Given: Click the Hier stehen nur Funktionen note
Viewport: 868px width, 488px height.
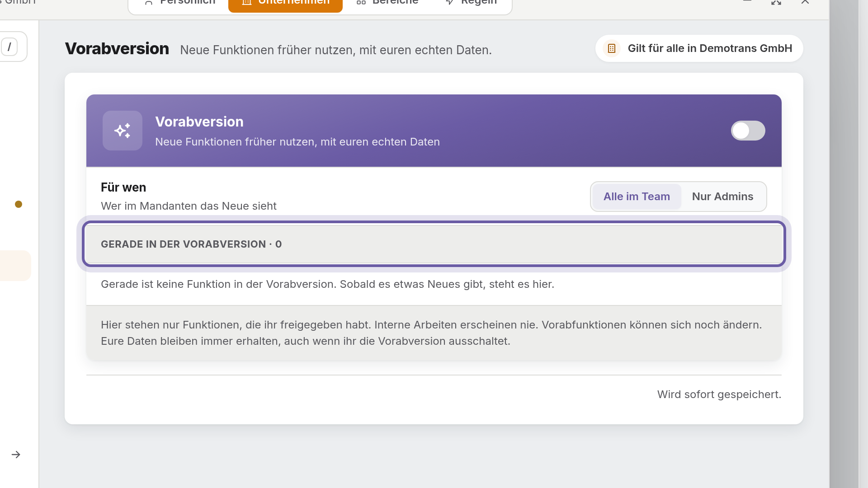Looking at the screenshot, I should coord(431,333).
